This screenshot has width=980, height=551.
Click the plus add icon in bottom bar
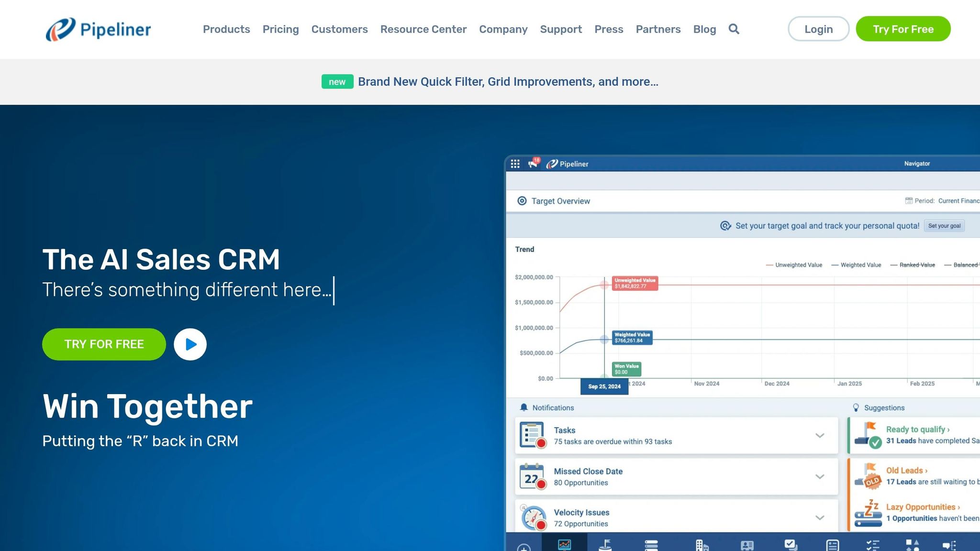tap(524, 548)
